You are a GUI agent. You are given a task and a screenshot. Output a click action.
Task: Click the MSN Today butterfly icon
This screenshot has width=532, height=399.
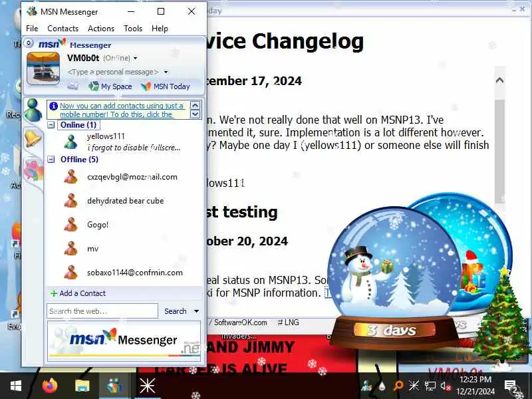coord(146,86)
